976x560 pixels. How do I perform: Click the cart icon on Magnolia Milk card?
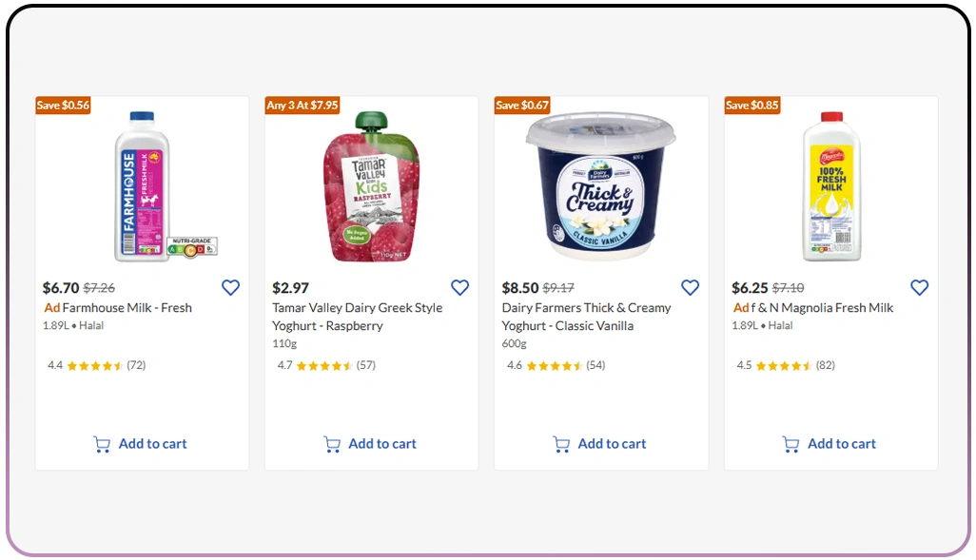click(x=790, y=443)
